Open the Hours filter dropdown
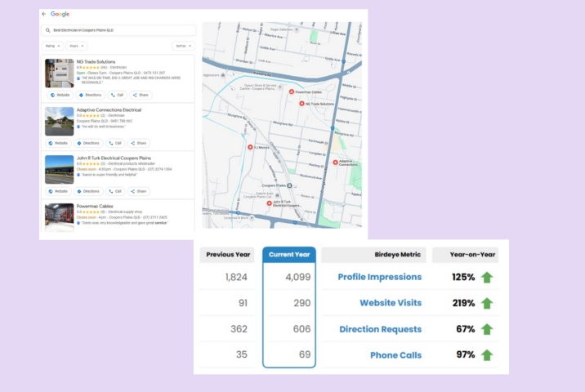The width and height of the screenshot is (585, 392). click(x=77, y=46)
